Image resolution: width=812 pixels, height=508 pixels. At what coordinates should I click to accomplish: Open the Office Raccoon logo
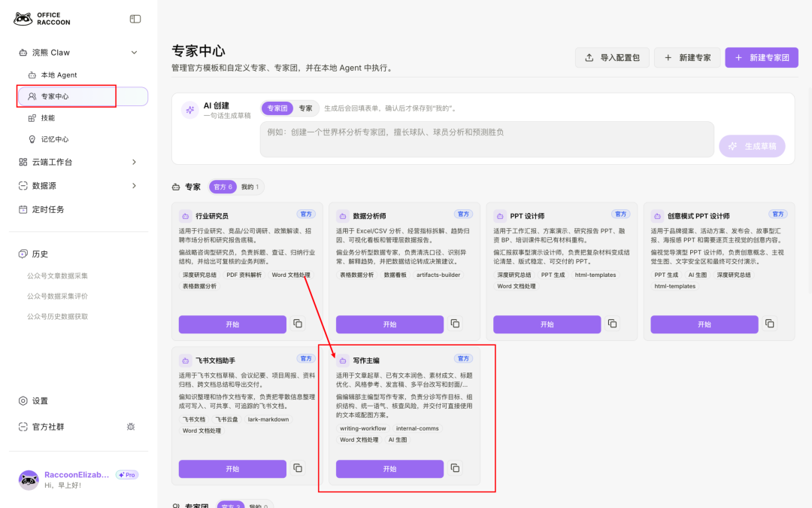pyautogui.click(x=42, y=19)
